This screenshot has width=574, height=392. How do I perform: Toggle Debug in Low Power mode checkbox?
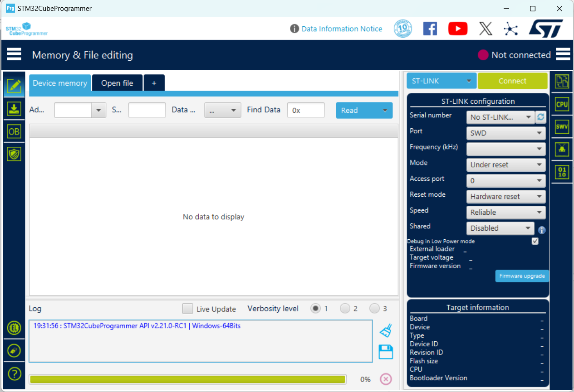tap(535, 241)
